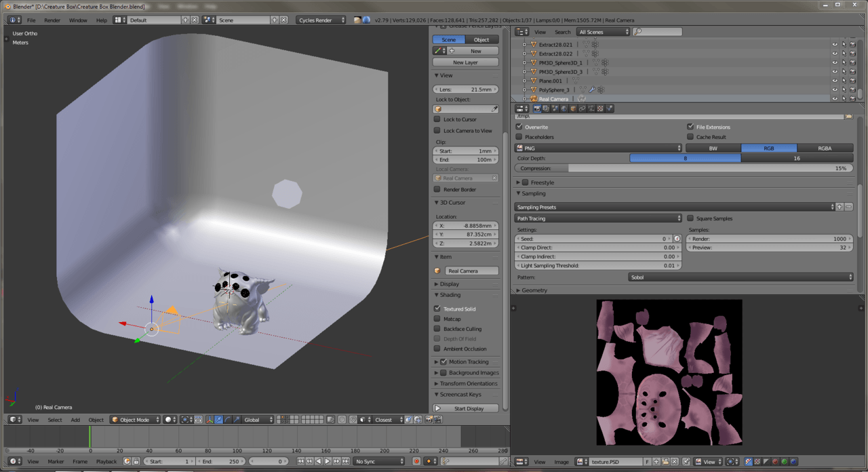Uncheck the Overwrite checkbox
Image resolution: width=868 pixels, height=472 pixels.
pos(519,127)
